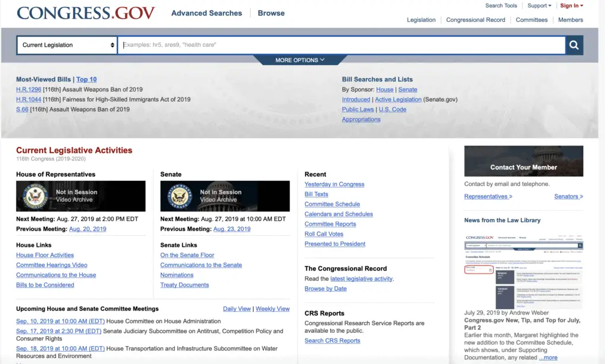Go to Advanced Searches
Viewport: 605px width, 364px height.
pos(206,13)
